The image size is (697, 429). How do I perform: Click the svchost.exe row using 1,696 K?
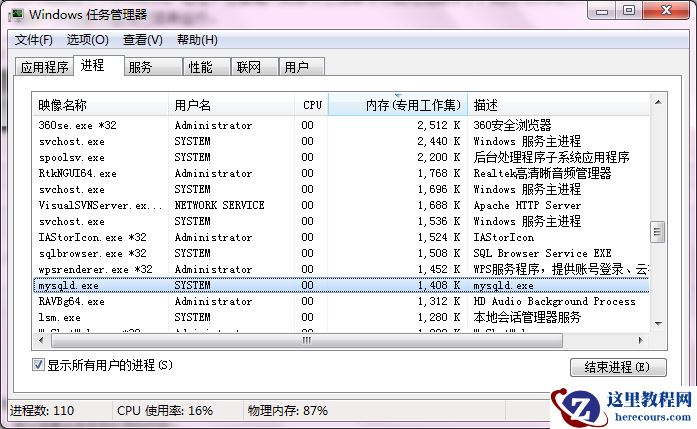click(341, 189)
